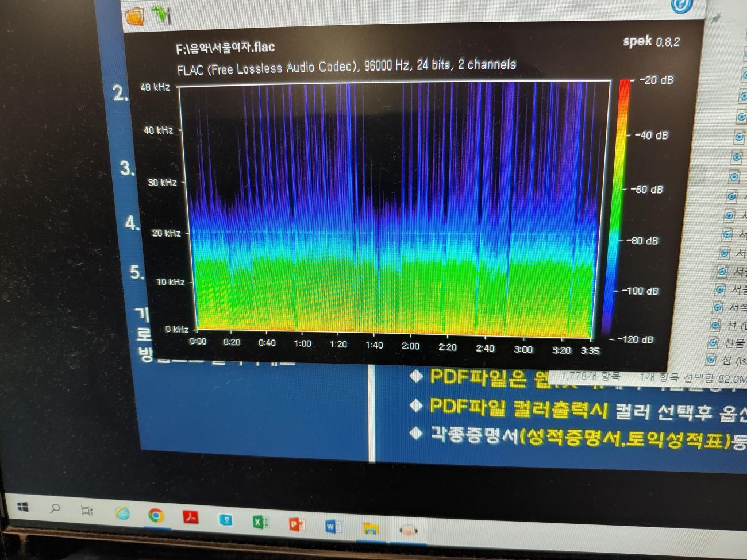This screenshot has height=560, width=747.
Task: Open Task View on the taskbar
Action: [x=87, y=510]
